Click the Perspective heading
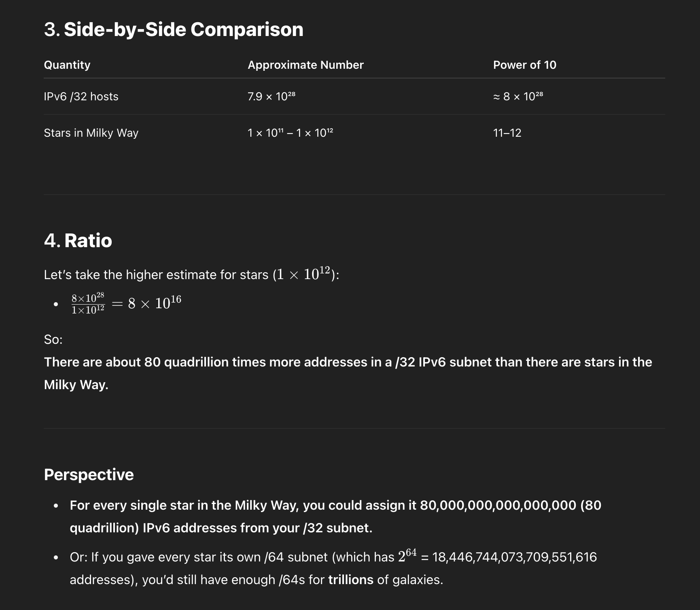This screenshot has width=700, height=610. click(89, 474)
